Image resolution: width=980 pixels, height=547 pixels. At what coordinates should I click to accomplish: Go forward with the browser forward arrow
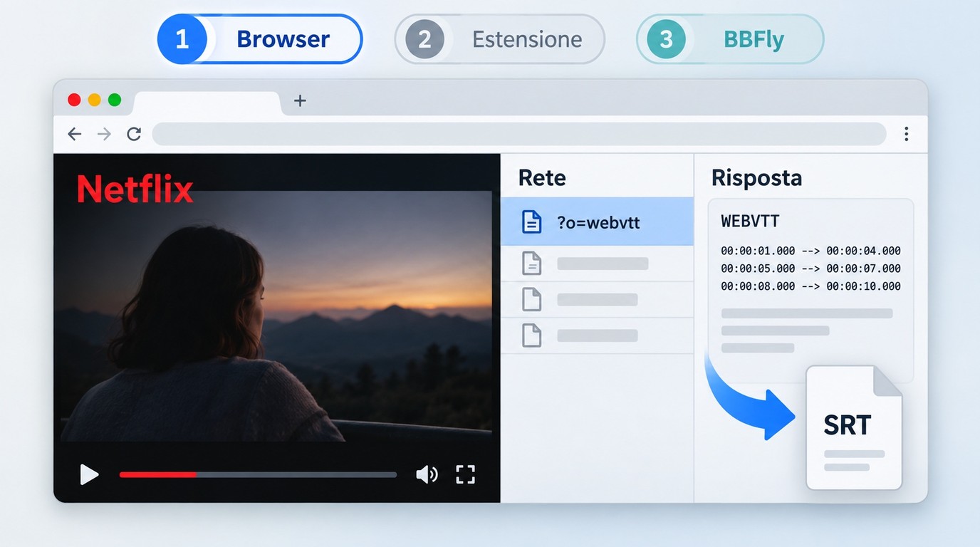[104, 134]
